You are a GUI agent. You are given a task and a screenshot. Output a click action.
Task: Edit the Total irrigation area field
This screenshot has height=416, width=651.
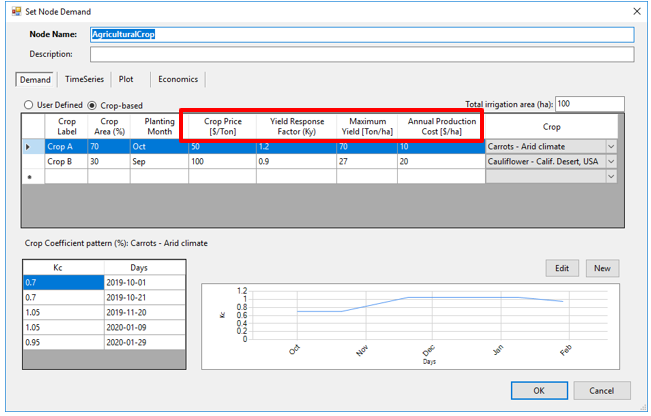[589, 104]
